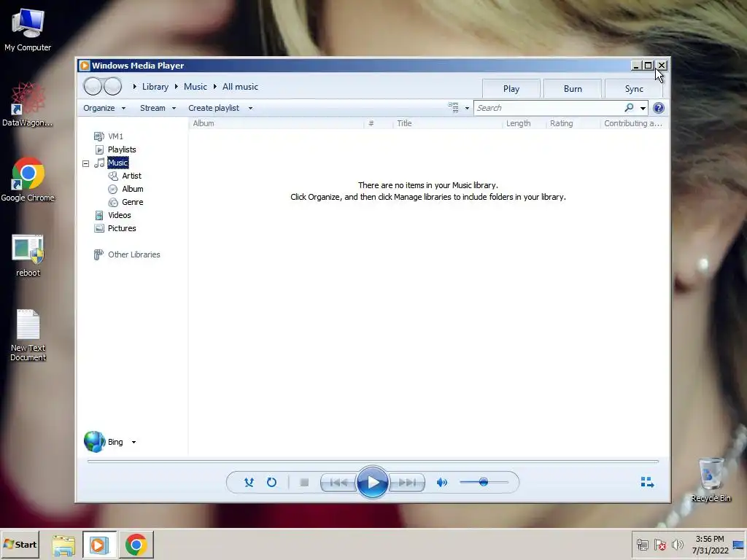Select Album under Music
Screen dimensions: 747x560
(133, 189)
